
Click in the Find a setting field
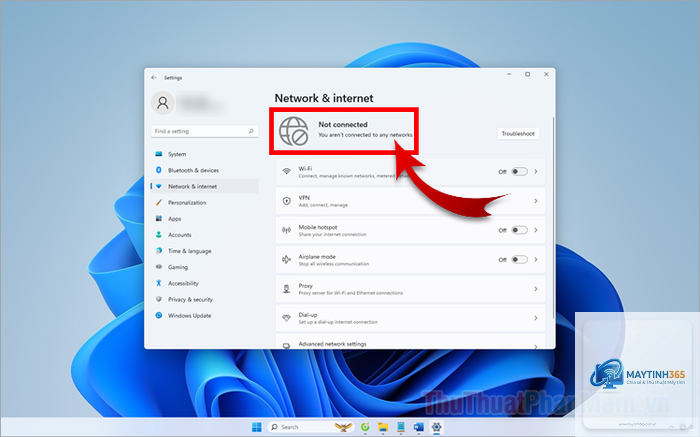click(204, 131)
